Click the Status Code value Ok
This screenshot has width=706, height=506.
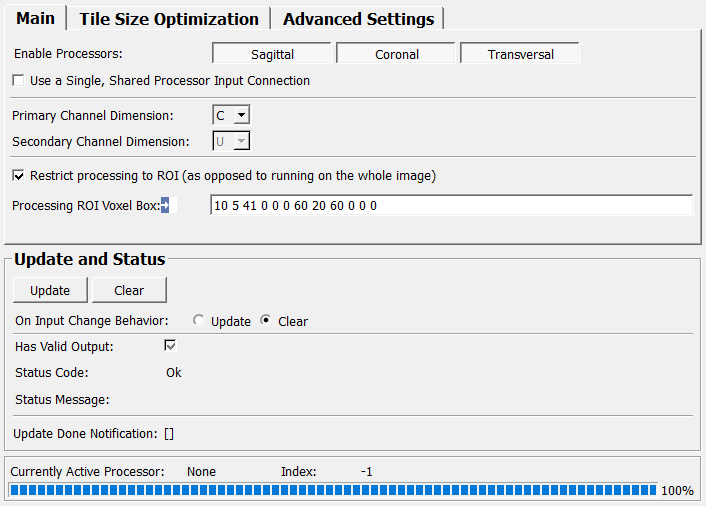pos(173,373)
